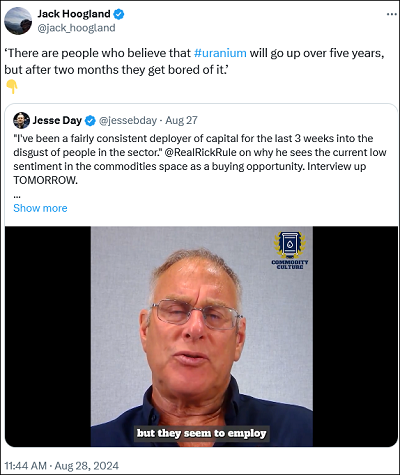Click the Aug 27 quoted tweet date

(181, 120)
